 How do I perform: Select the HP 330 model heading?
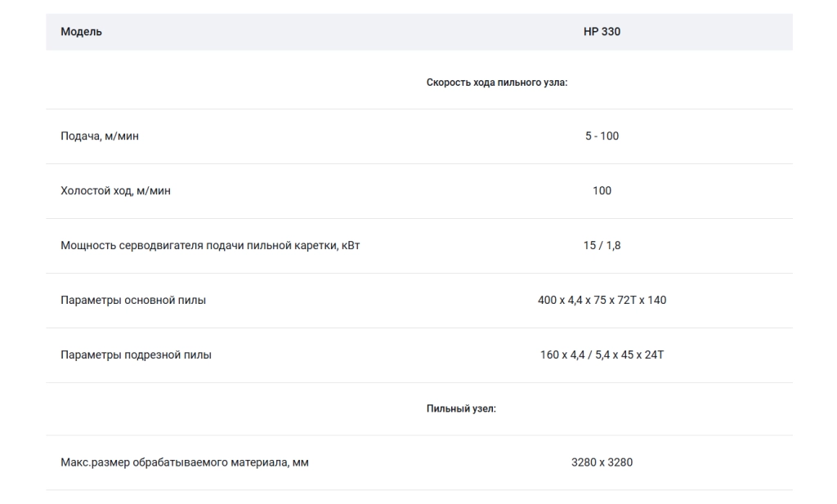point(602,32)
